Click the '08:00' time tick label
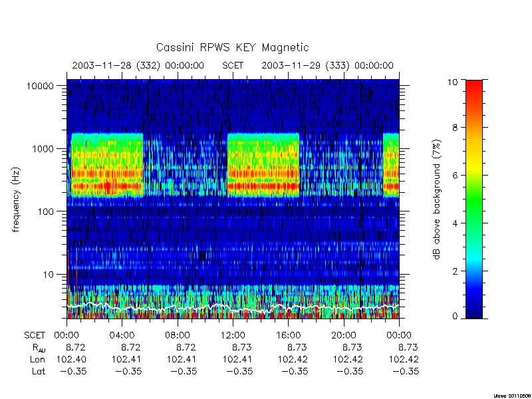The width and height of the screenshot is (532, 399). (x=178, y=336)
